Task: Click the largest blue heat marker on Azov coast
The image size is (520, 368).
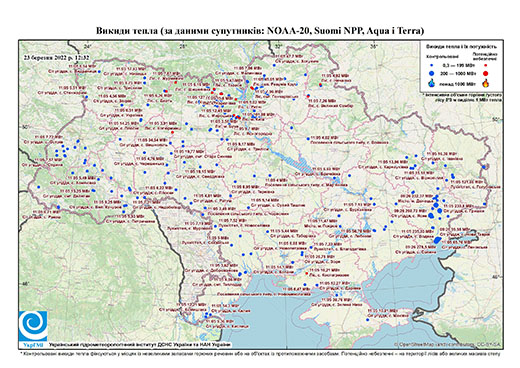Action: point(438,240)
